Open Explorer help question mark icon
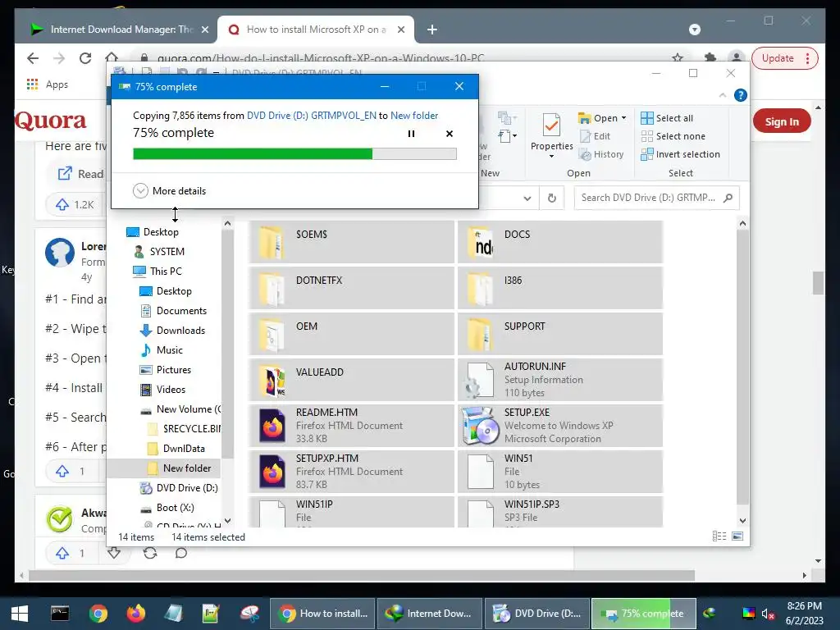This screenshot has width=840, height=630. (x=741, y=95)
